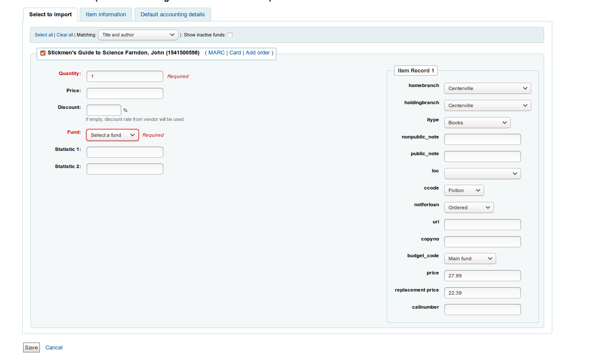593x364 pixels.
Task: Click into the Quantity input field
Action: click(x=125, y=76)
